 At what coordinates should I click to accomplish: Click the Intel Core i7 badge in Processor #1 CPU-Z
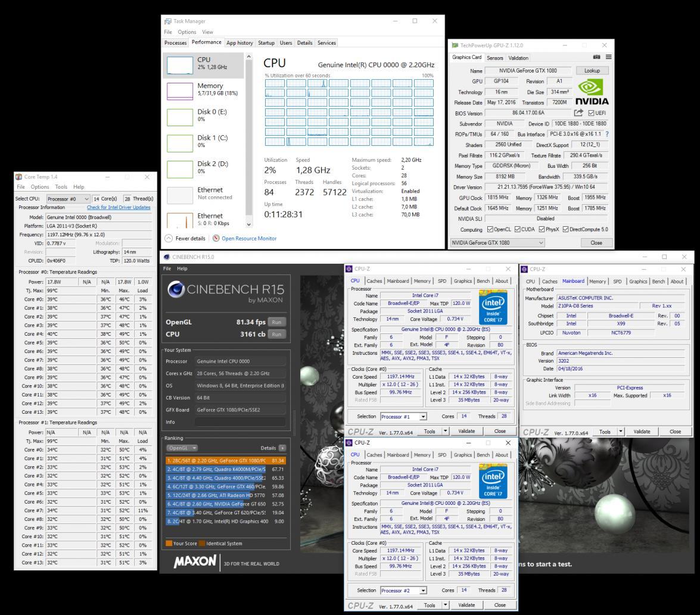tap(493, 307)
